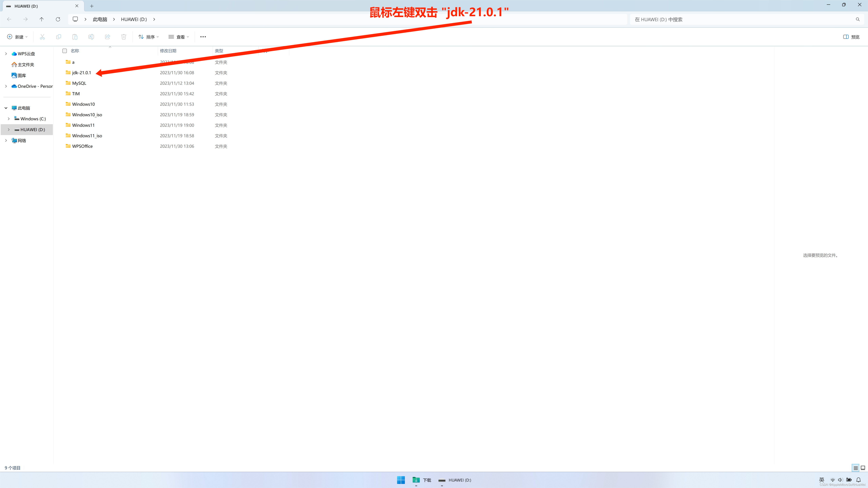Image resolution: width=868 pixels, height=488 pixels.
Task: Open the three-dots more options menu
Action: 203,37
